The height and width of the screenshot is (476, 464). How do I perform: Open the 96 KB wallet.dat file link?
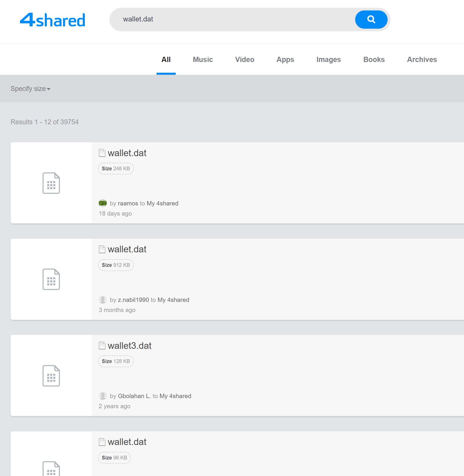coord(127,442)
